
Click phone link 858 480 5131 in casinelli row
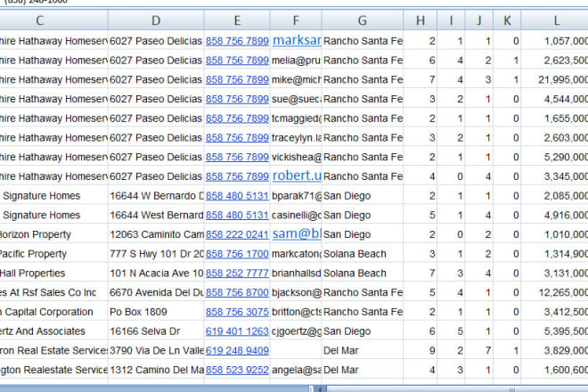point(237,216)
